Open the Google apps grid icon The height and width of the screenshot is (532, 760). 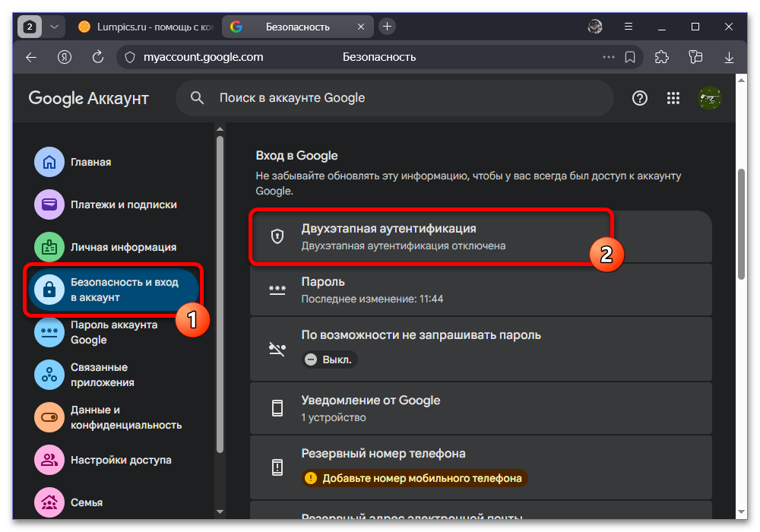(673, 98)
